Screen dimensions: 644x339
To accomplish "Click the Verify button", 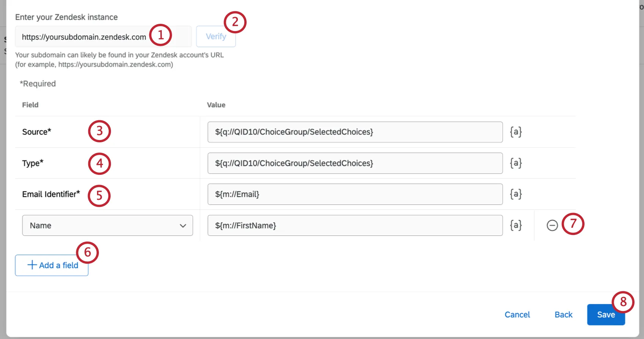I will [216, 37].
